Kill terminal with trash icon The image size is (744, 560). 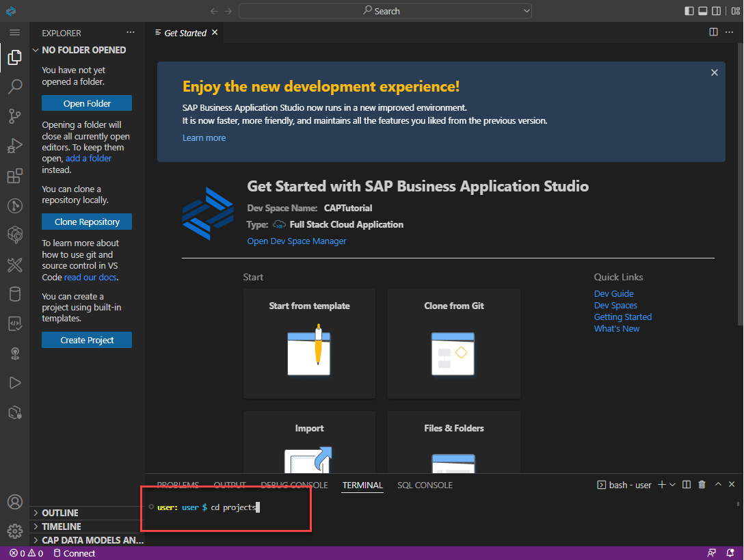pyautogui.click(x=702, y=485)
